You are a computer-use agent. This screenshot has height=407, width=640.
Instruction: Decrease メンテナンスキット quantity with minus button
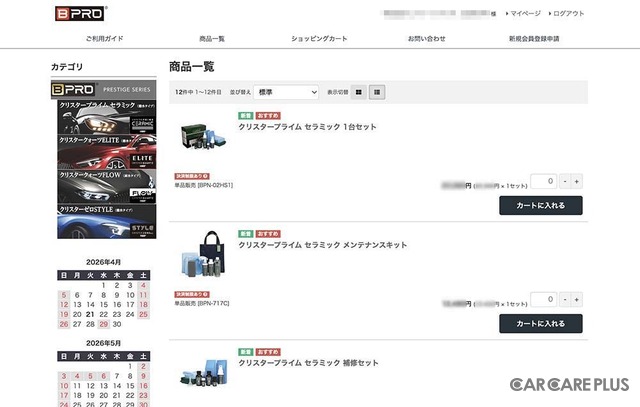(x=565, y=299)
